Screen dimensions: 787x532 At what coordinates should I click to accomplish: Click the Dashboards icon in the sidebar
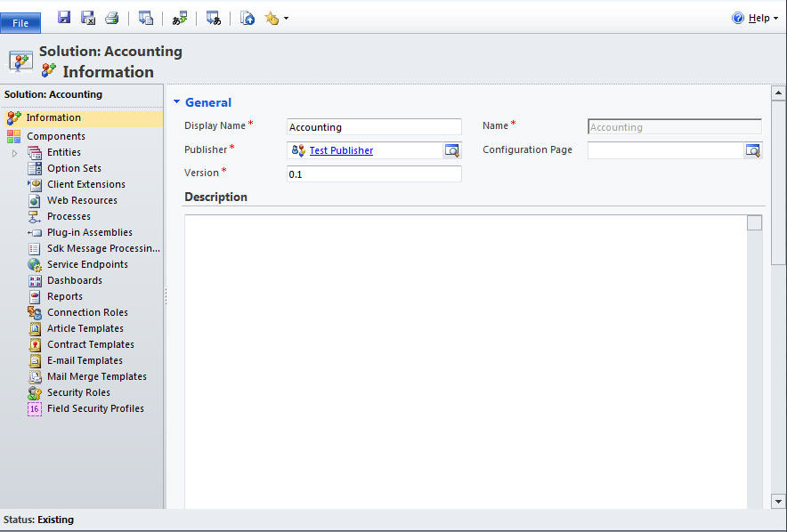[35, 280]
